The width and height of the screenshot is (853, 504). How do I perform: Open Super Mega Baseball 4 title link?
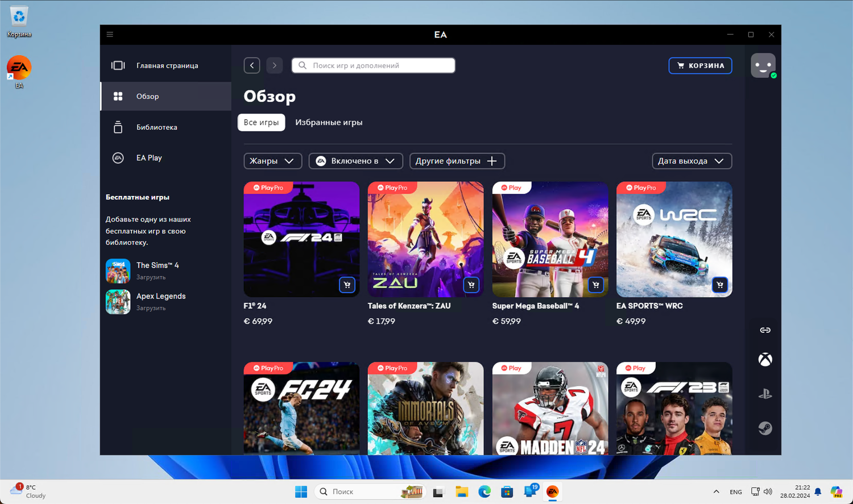[x=536, y=306]
